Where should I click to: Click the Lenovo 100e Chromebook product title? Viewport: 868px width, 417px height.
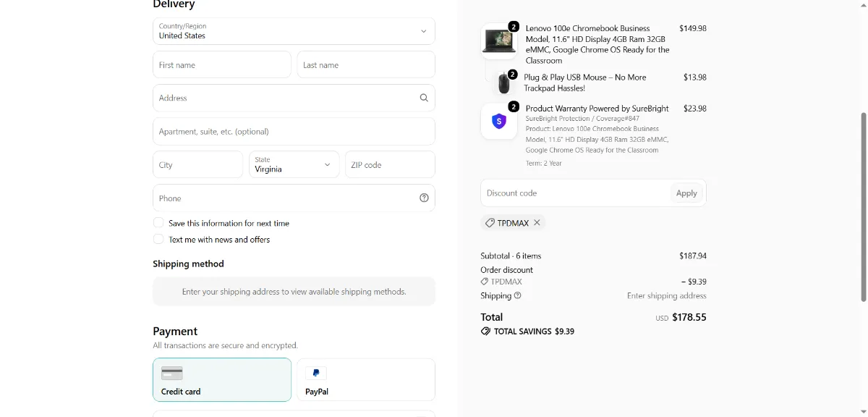[597, 44]
